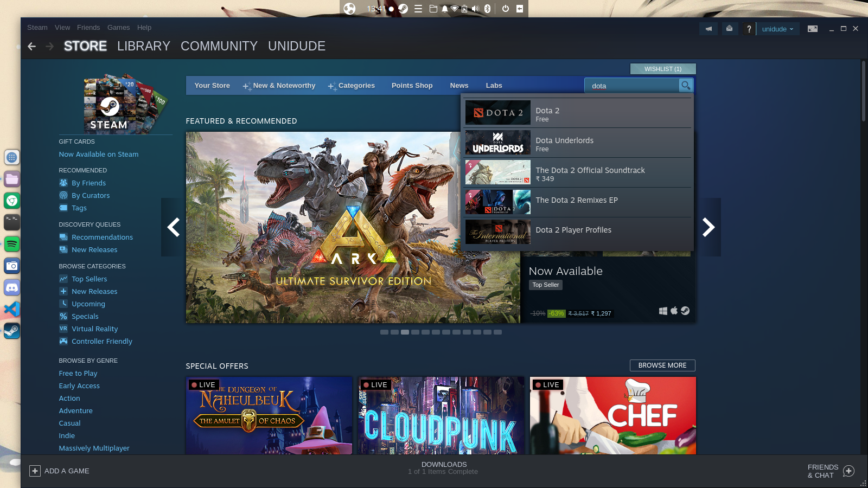Open Steam announcements megaphone icon
Viewport: 868px width, 488px height.
point(709,29)
